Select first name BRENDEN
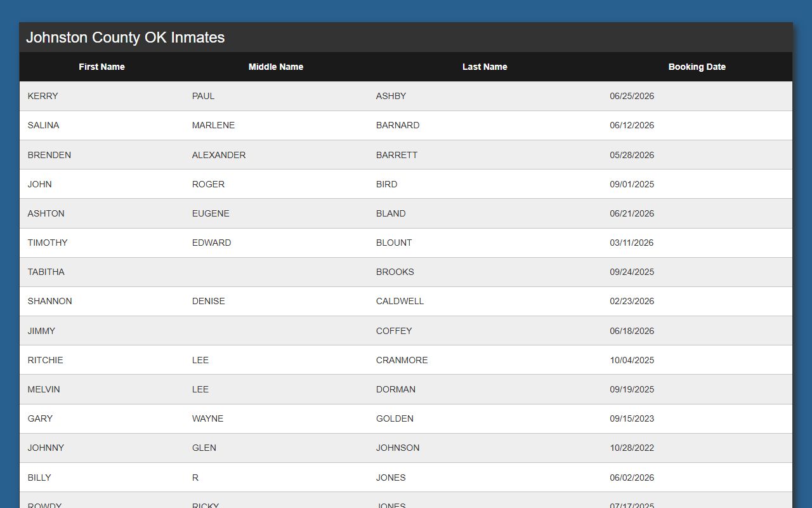The width and height of the screenshot is (812, 508). (x=49, y=155)
